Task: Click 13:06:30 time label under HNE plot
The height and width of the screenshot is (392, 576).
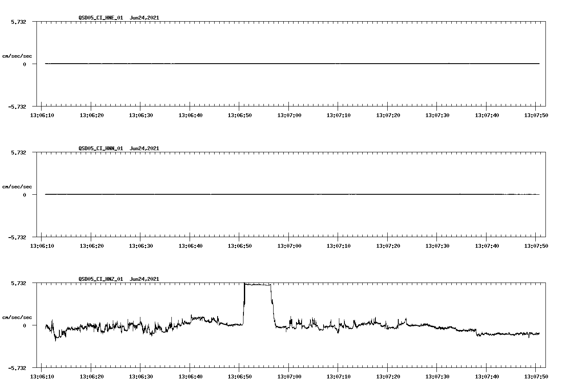Action: click(x=141, y=115)
